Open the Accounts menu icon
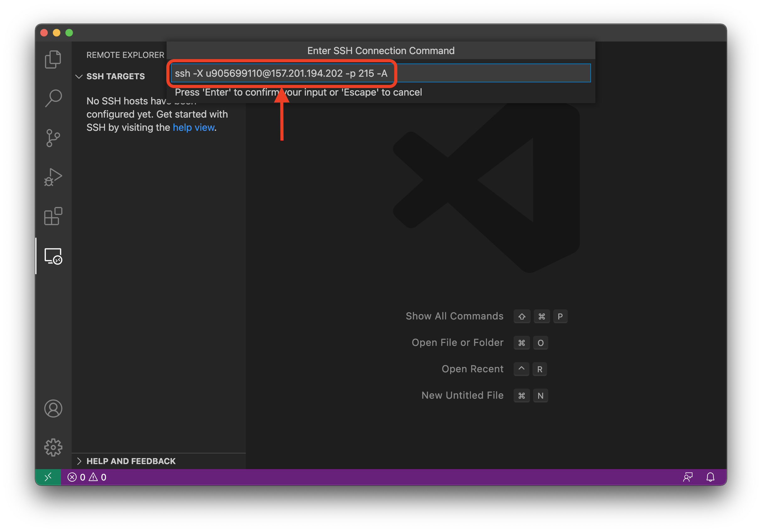The height and width of the screenshot is (532, 762). coord(53,408)
